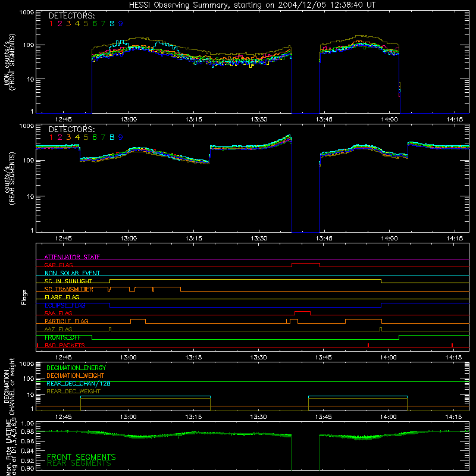Select the ECLIPSE_FLAG label
Viewport: 476px width, 476px height.
click(x=65, y=305)
